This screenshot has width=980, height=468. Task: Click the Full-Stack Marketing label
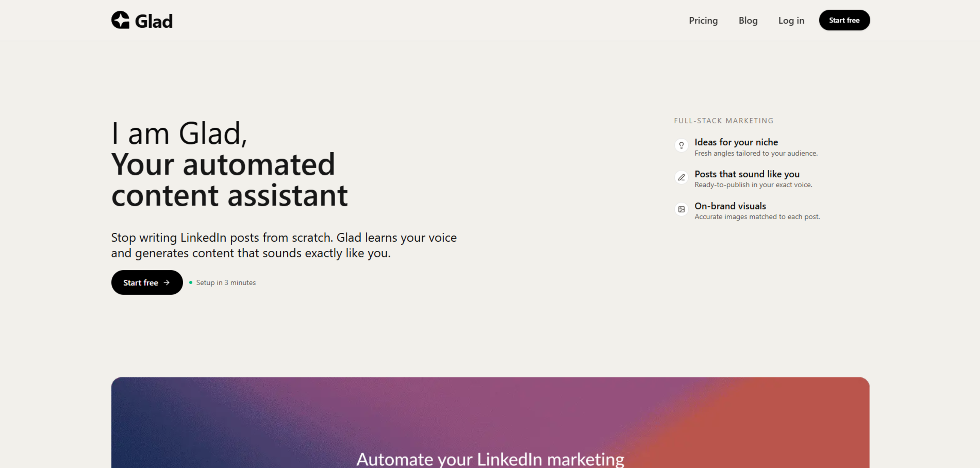pos(724,121)
